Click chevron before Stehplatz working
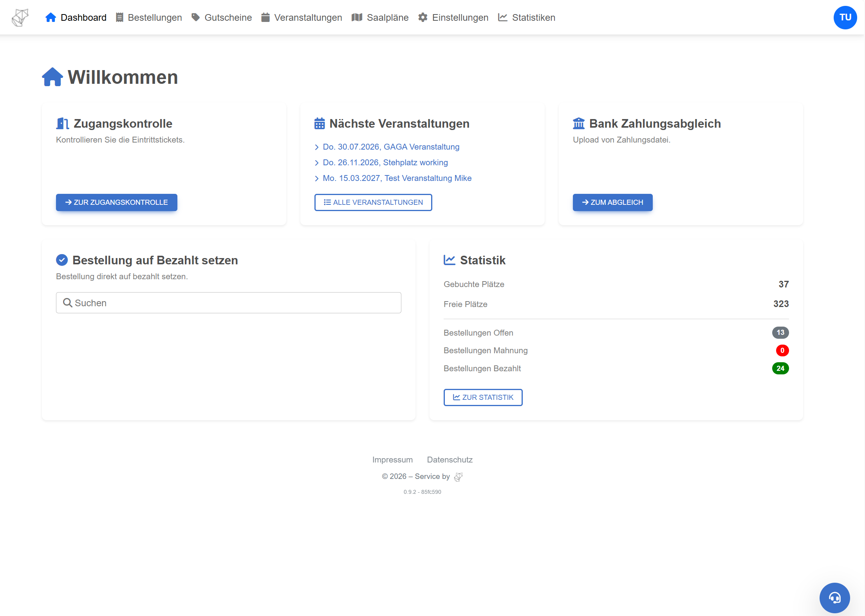The width and height of the screenshot is (865, 616). [x=317, y=163]
